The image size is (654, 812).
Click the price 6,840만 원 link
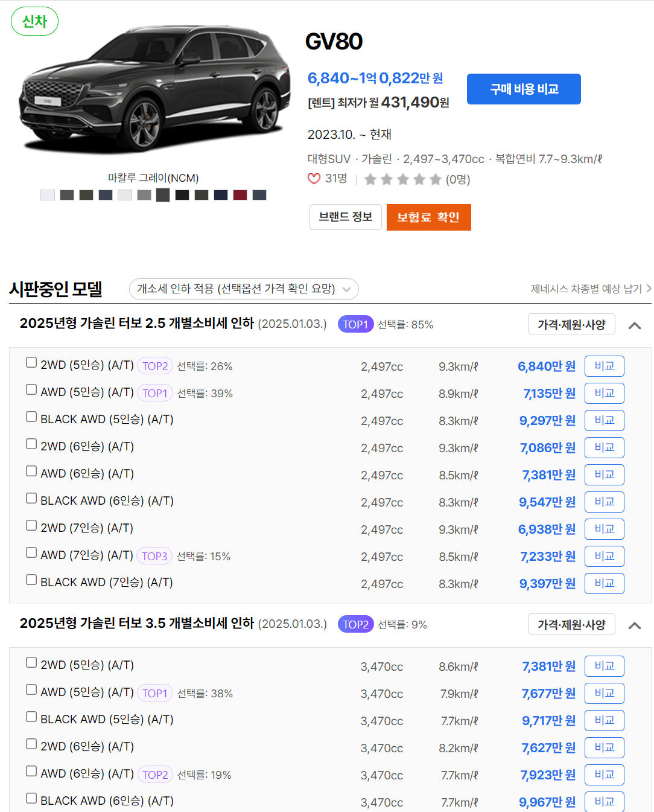click(x=547, y=366)
